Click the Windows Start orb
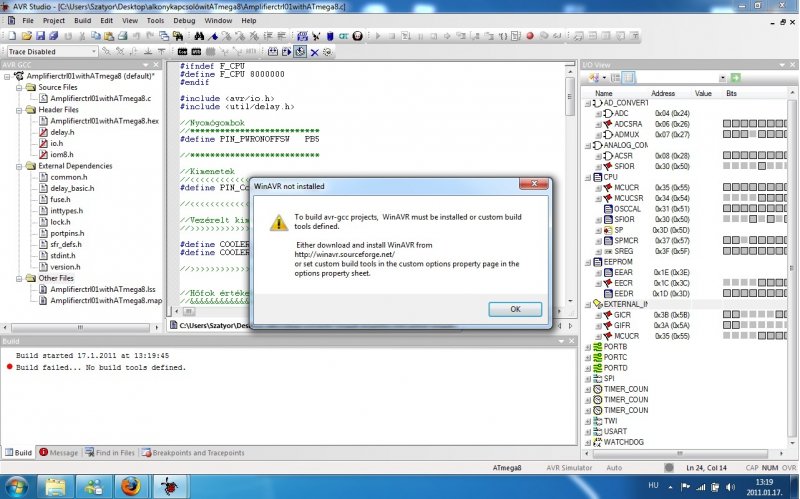The height and width of the screenshot is (499, 800). point(16,486)
